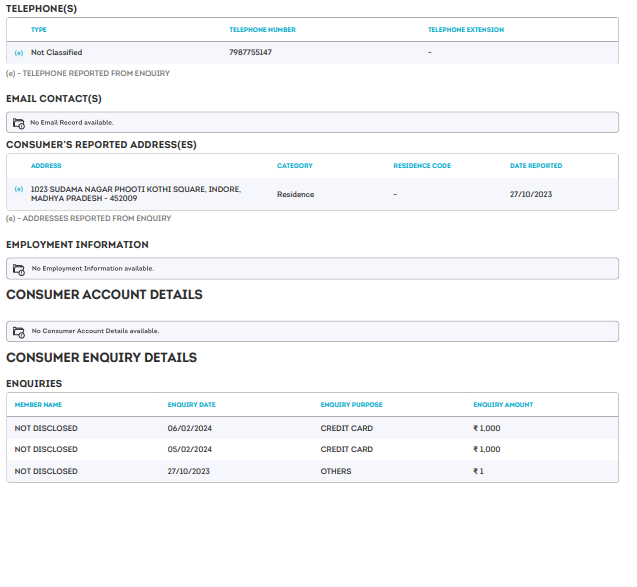
Task: Click the folder icon beside No Email Record
Action: (x=18, y=123)
